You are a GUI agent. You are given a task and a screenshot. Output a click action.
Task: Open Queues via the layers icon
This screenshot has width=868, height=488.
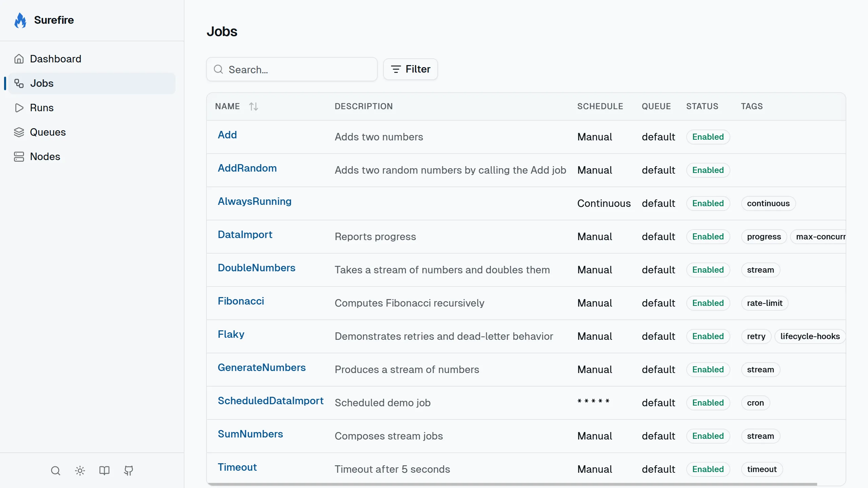(x=19, y=132)
